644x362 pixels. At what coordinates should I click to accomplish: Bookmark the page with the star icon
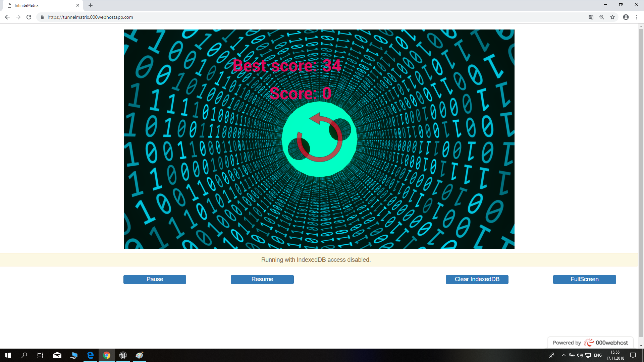pos(613,17)
